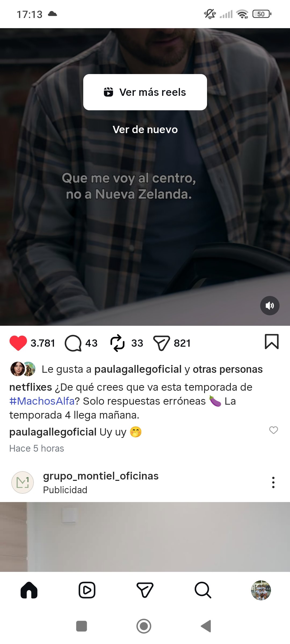This screenshot has width=290, height=644.
Task: Open the Search tab magnifier
Action: (203, 590)
